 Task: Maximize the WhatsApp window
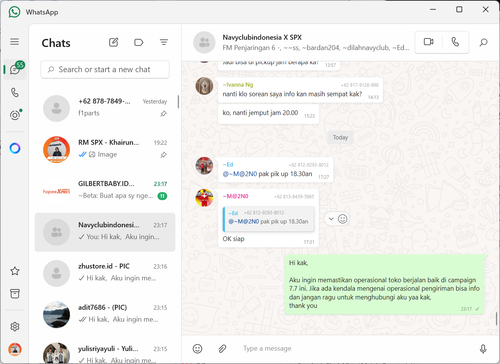459,10
